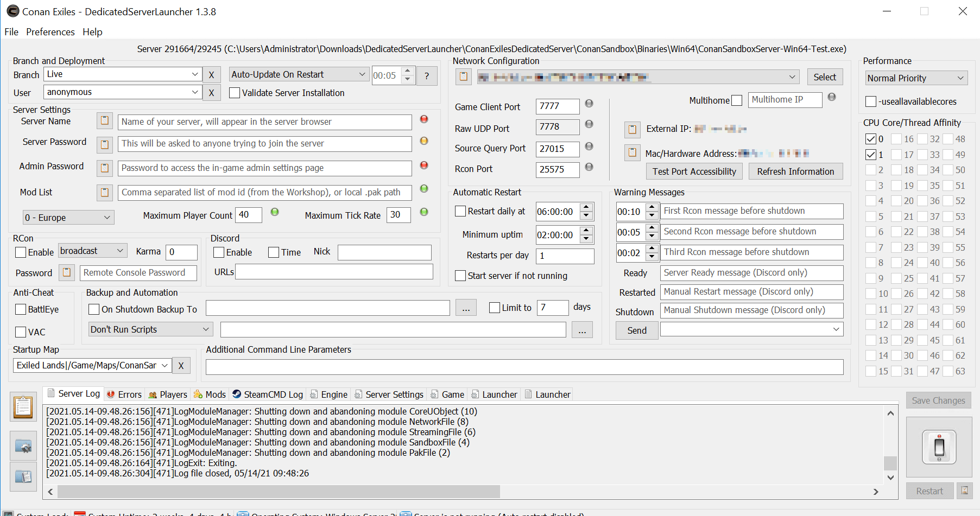Click the clipboard icon next to RCon Password

(x=67, y=272)
